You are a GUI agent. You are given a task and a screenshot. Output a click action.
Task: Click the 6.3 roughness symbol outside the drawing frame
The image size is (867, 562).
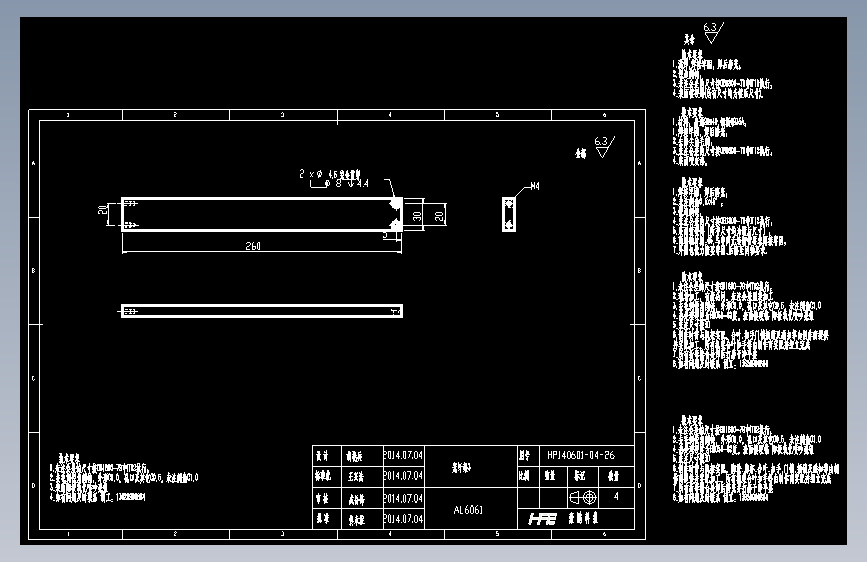(x=713, y=33)
